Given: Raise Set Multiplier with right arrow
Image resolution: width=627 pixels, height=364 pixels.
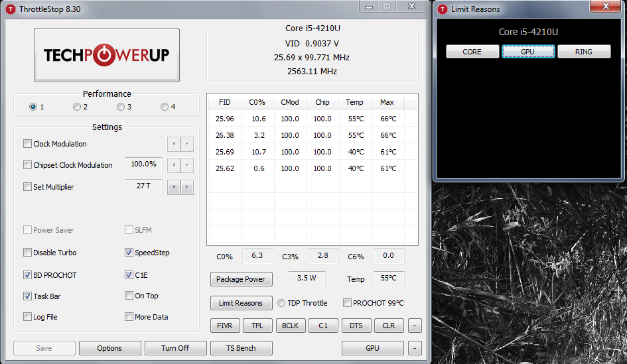Looking at the screenshot, I should [x=186, y=186].
